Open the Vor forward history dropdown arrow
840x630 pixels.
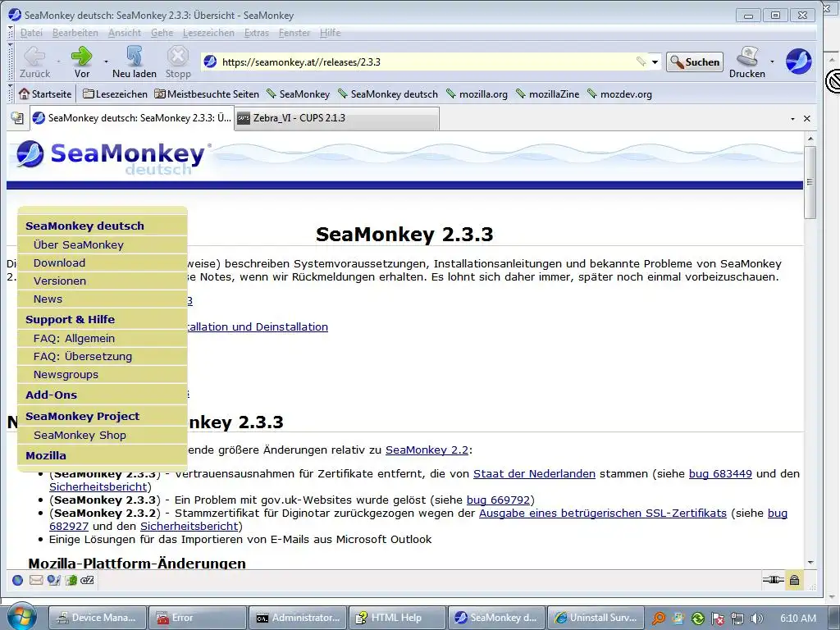(x=106, y=62)
